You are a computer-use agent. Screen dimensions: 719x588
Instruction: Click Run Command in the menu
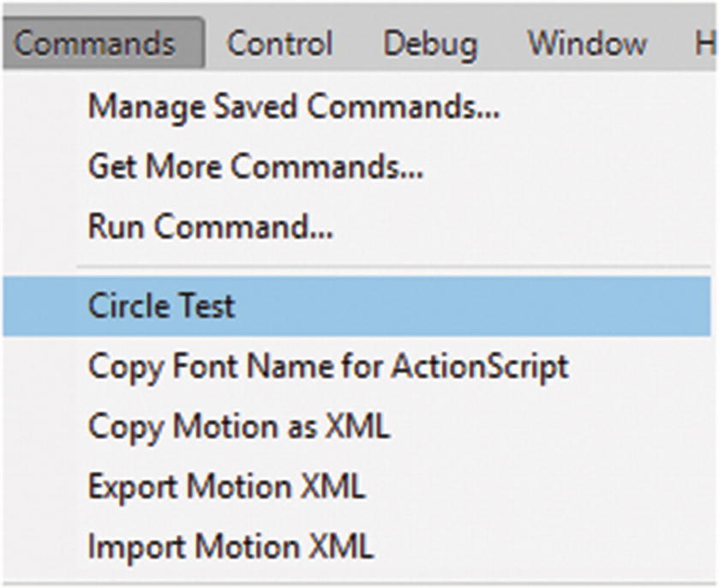click(211, 227)
